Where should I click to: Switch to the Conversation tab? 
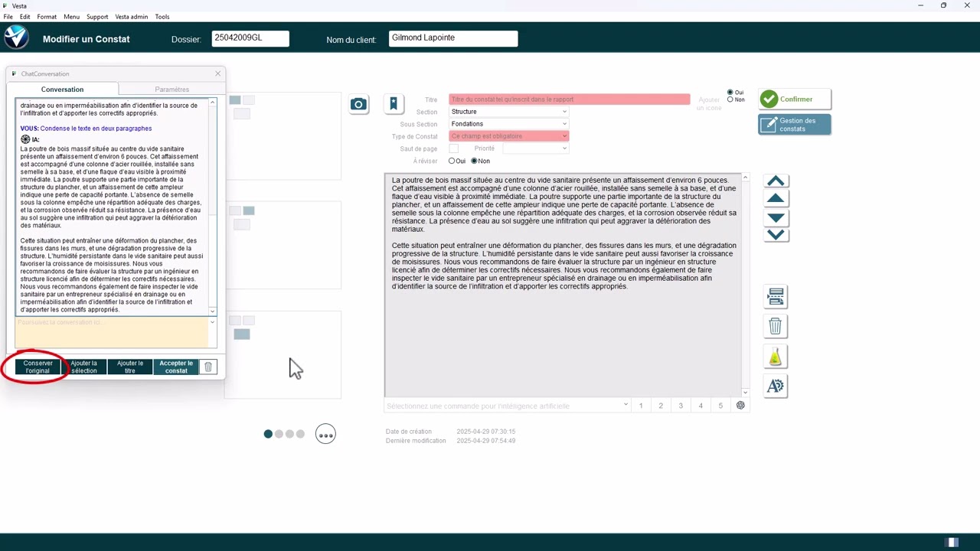click(62, 90)
